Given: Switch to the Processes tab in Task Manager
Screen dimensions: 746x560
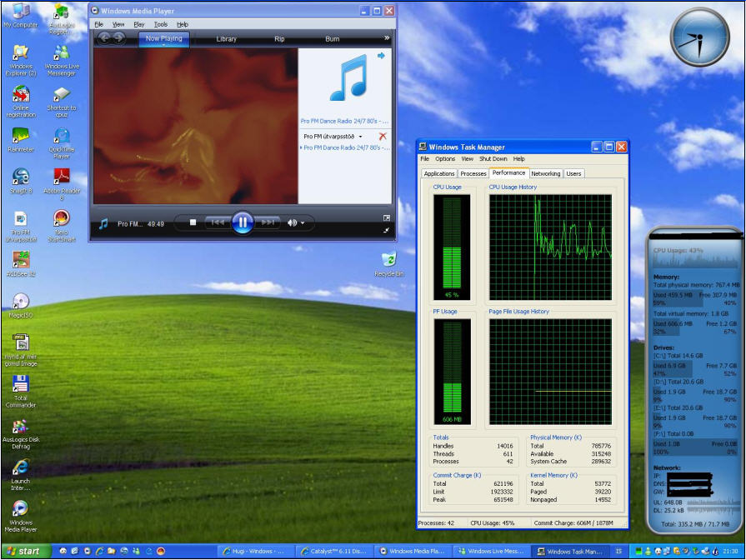Looking at the screenshot, I should (x=473, y=173).
